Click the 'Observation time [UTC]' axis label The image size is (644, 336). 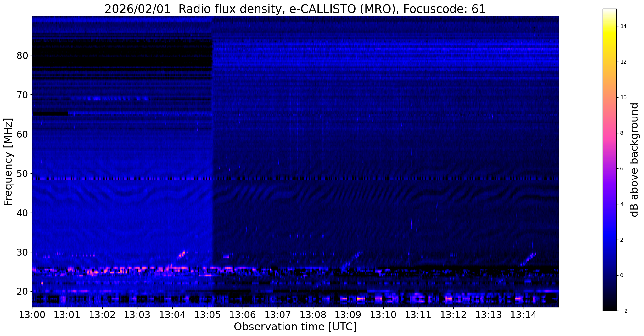tap(295, 327)
